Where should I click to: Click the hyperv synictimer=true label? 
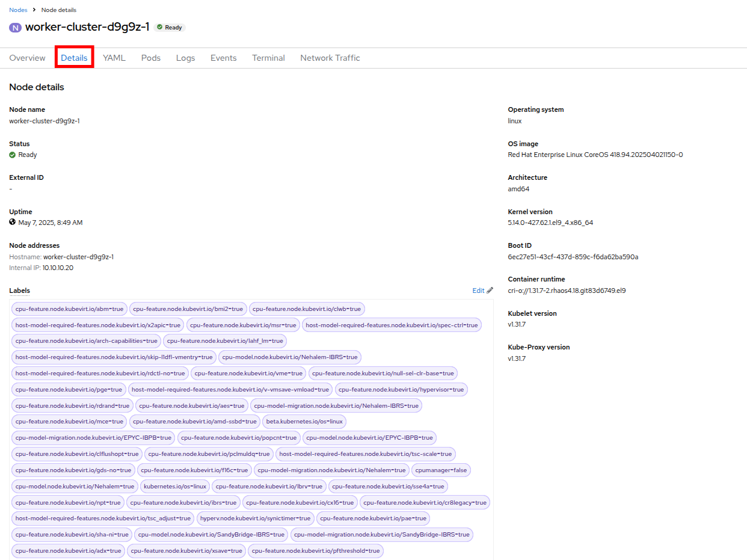coord(255,518)
